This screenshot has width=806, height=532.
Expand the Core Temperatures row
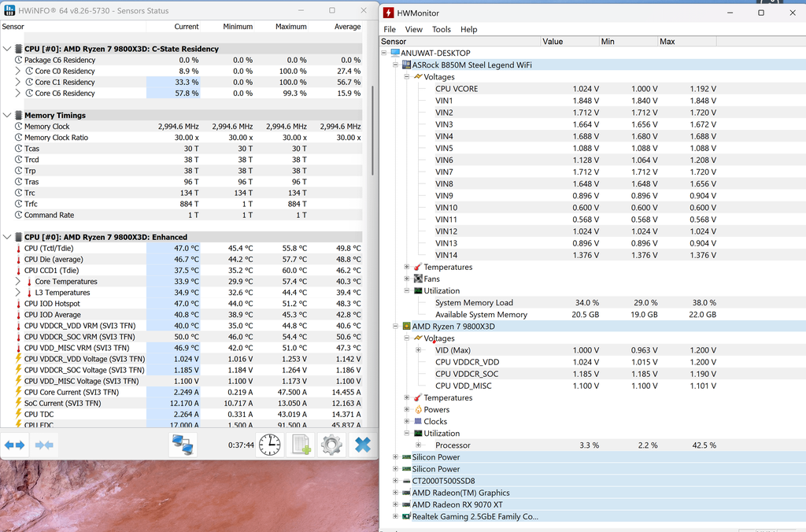click(x=18, y=282)
